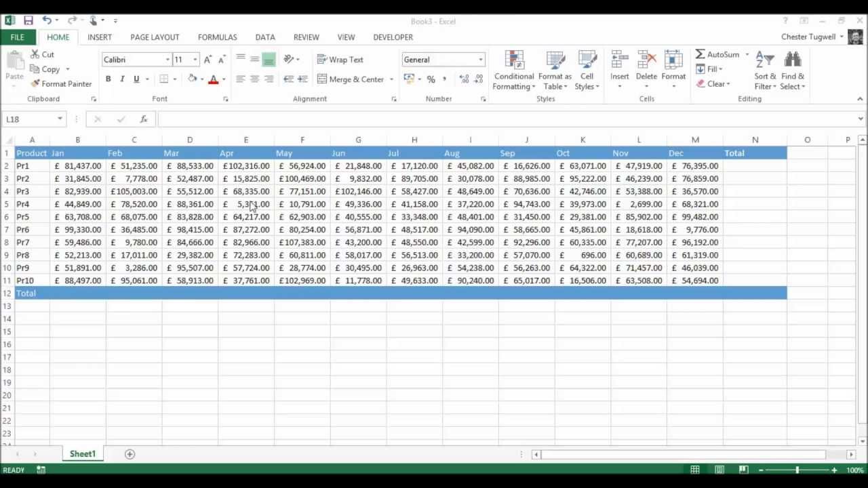Click the Format Painter brush

pyautogui.click(x=36, y=84)
